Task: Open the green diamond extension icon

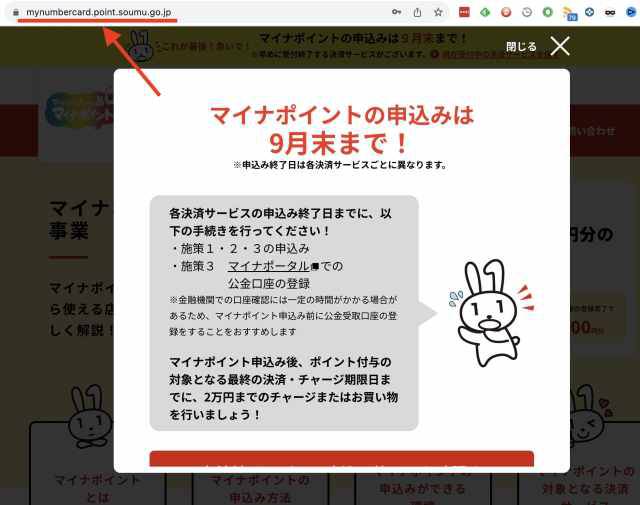Action: tap(485, 12)
